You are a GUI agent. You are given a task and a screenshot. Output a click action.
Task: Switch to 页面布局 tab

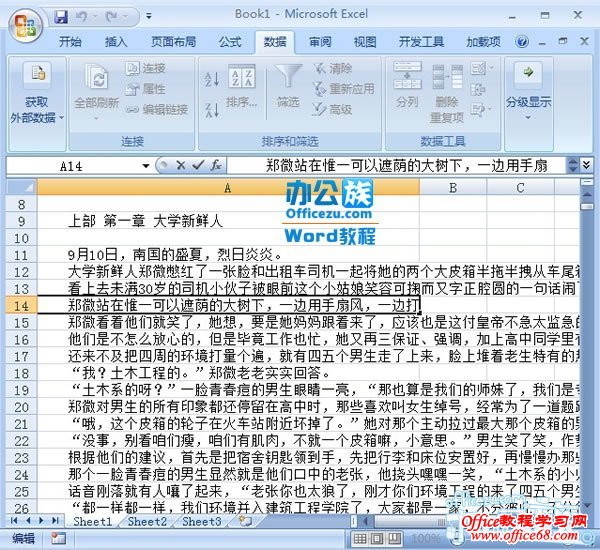pos(174,41)
